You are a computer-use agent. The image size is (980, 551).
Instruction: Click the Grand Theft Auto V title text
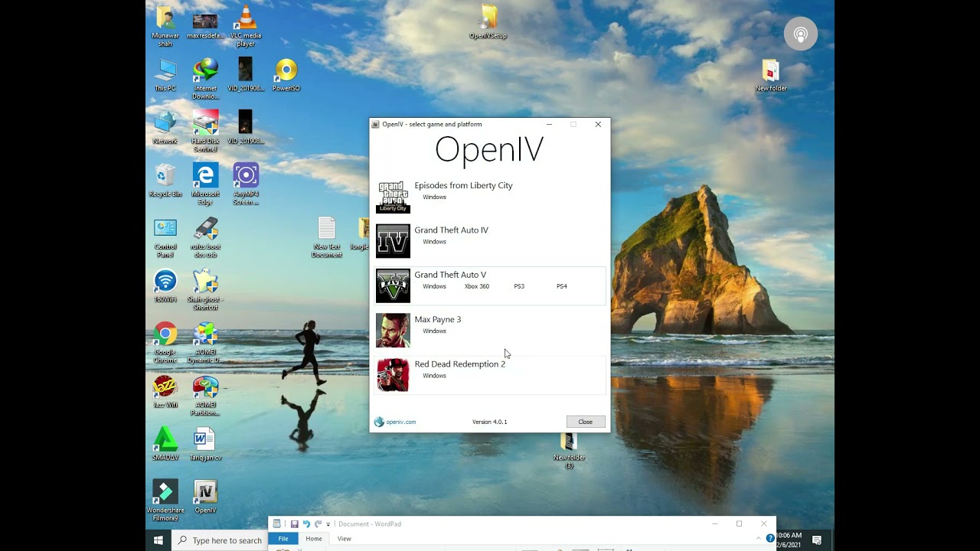tap(450, 275)
